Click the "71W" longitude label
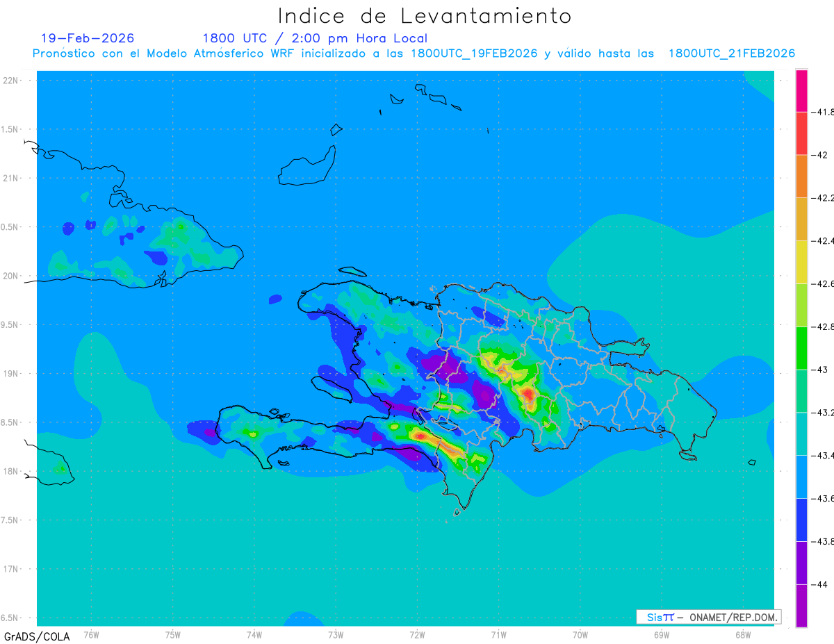The image size is (834, 644). pyautogui.click(x=498, y=635)
